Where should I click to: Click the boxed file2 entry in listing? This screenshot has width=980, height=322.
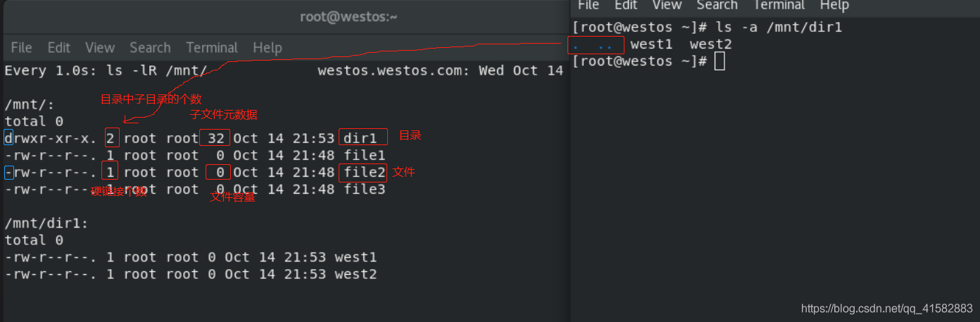363,173
